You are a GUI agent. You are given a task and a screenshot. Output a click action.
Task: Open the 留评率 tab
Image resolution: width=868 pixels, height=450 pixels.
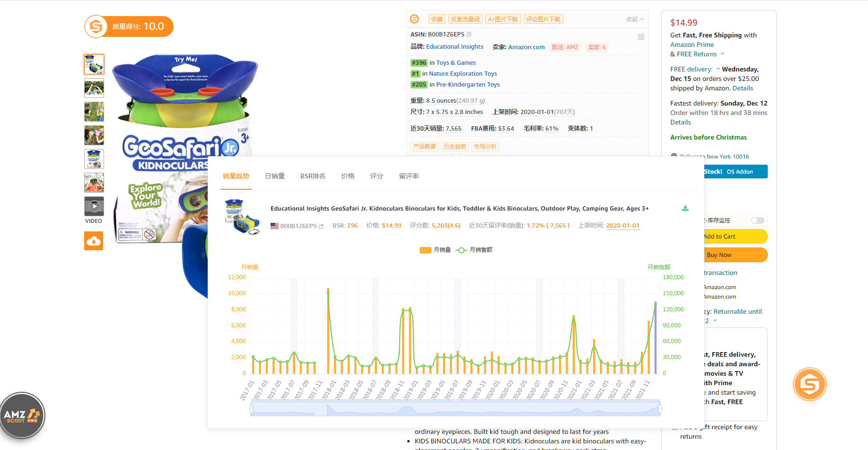(409, 176)
